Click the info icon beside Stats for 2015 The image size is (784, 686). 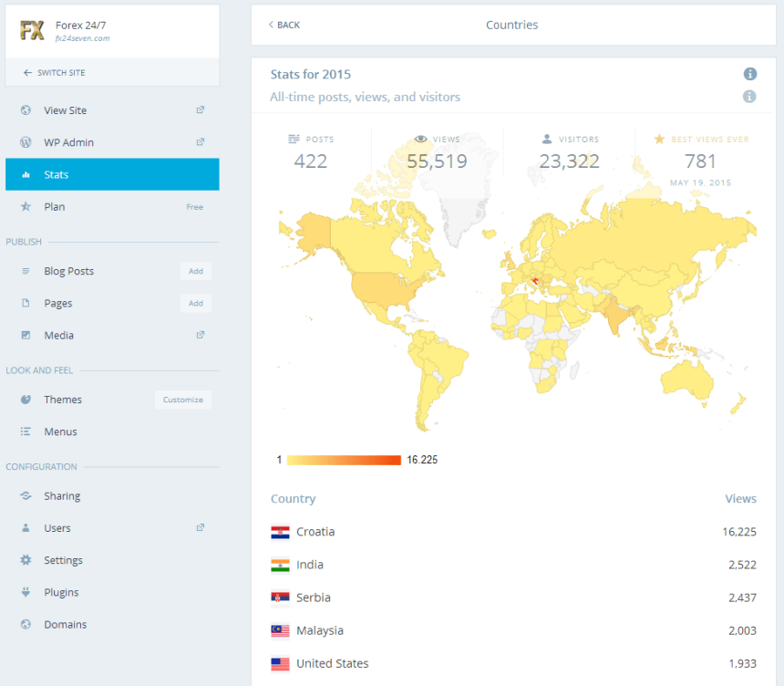tap(749, 74)
